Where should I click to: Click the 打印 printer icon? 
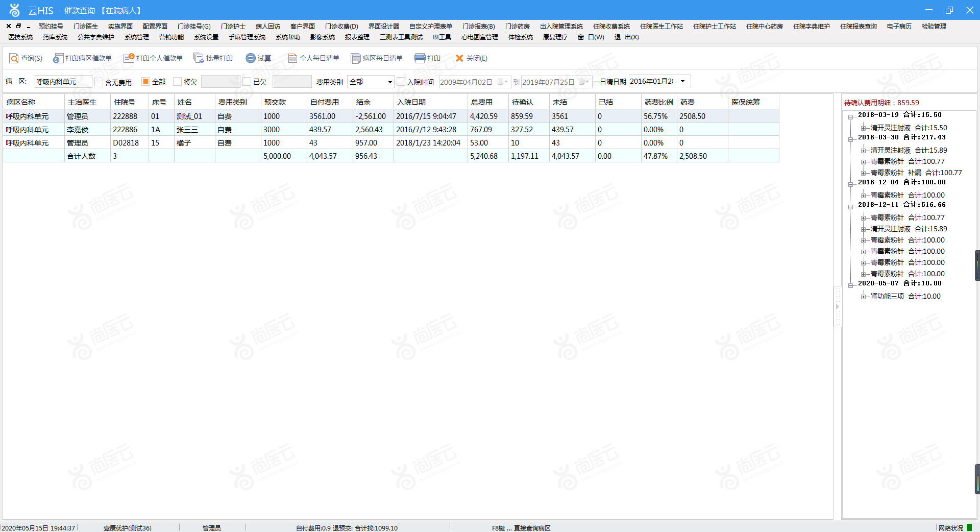point(420,58)
